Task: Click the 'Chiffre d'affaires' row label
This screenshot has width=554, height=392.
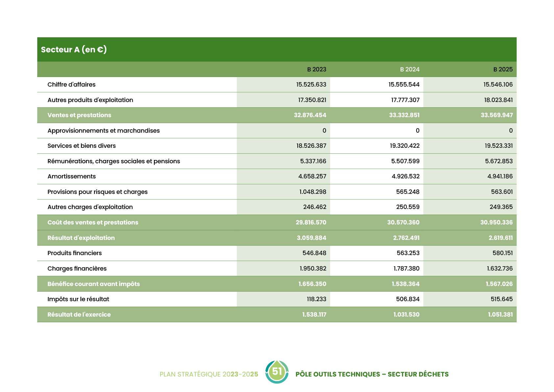Action: point(71,85)
